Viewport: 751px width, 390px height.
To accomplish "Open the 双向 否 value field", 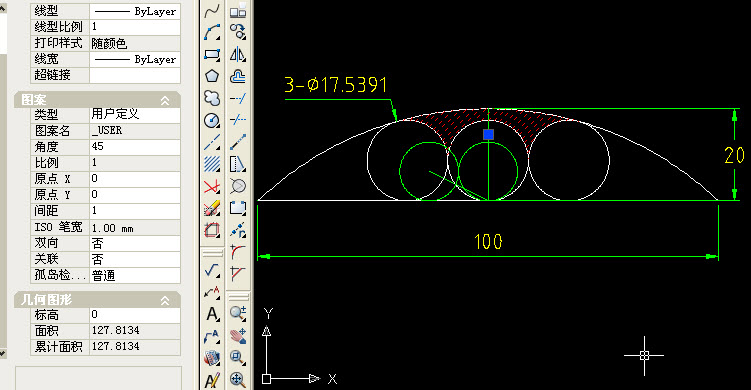I will (x=135, y=243).
